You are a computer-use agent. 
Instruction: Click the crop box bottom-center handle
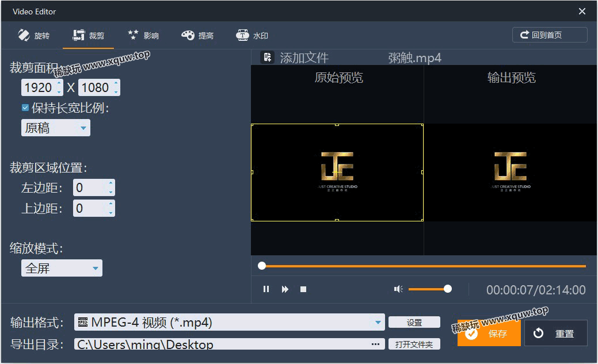337,220
